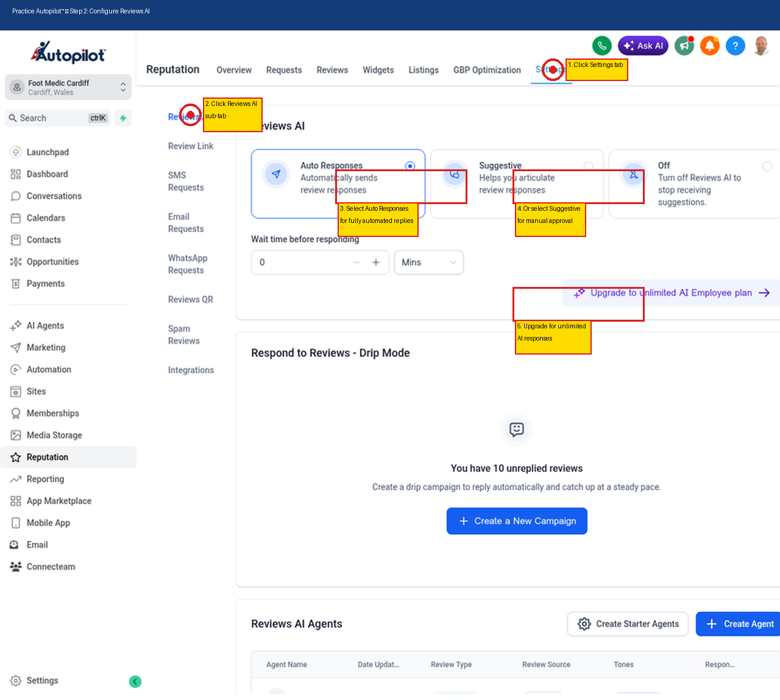780x700 pixels.
Task: Switch to the Requests tab
Action: tap(284, 70)
